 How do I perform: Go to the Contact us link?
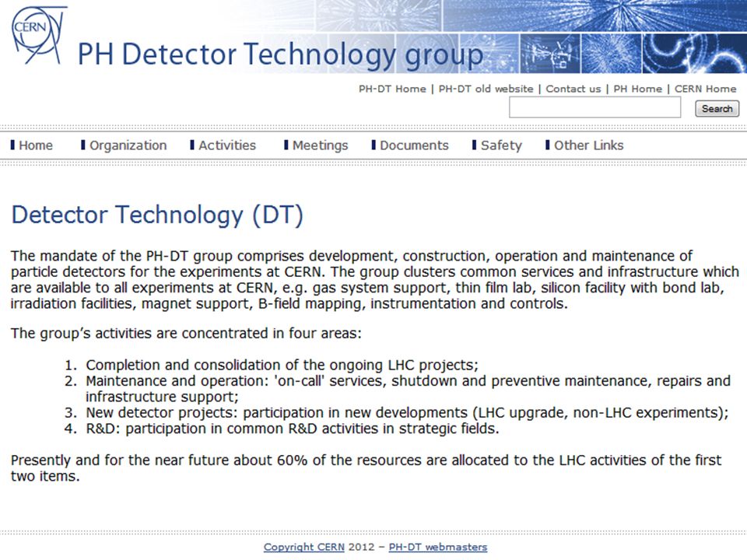coord(573,89)
